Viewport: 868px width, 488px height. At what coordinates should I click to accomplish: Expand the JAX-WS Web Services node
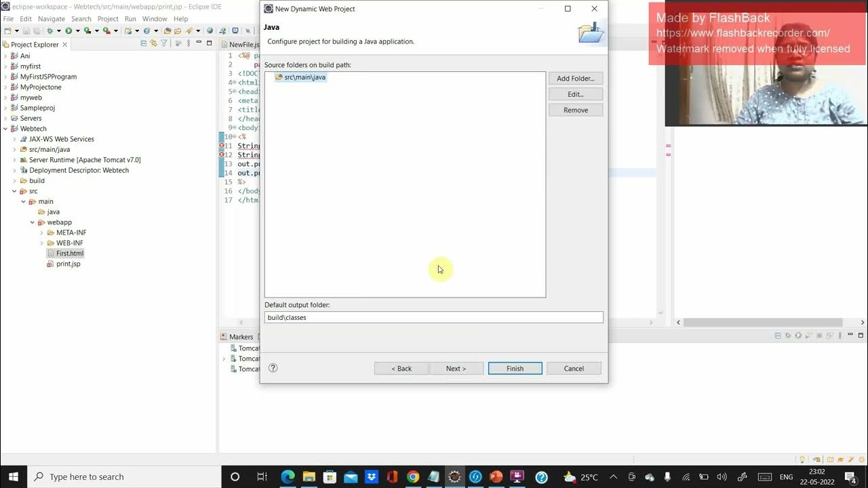click(x=14, y=139)
